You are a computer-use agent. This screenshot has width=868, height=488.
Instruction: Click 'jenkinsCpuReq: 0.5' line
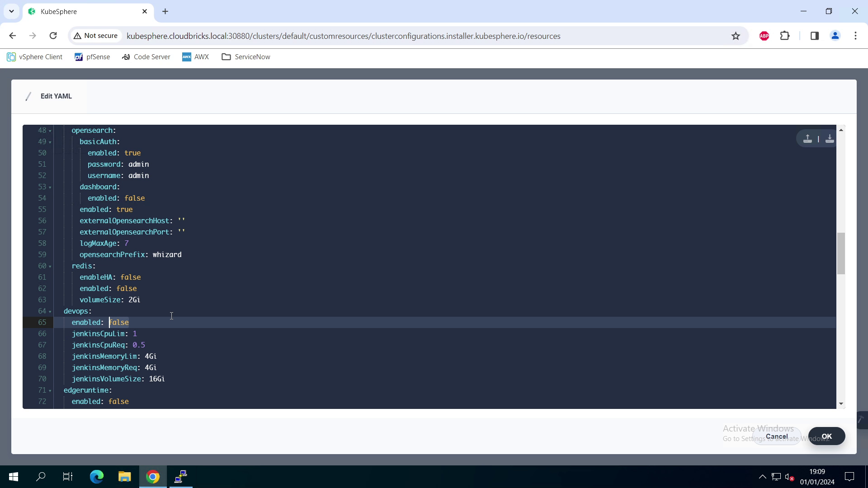pyautogui.click(x=108, y=345)
